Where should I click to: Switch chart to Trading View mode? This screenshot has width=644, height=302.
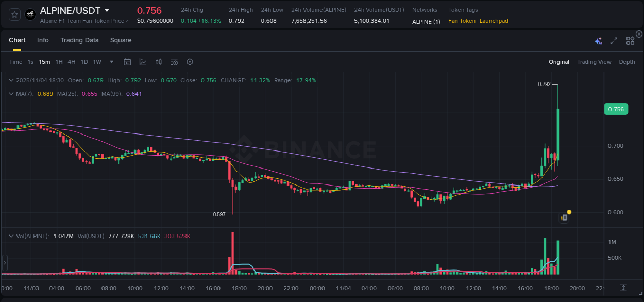coord(594,62)
